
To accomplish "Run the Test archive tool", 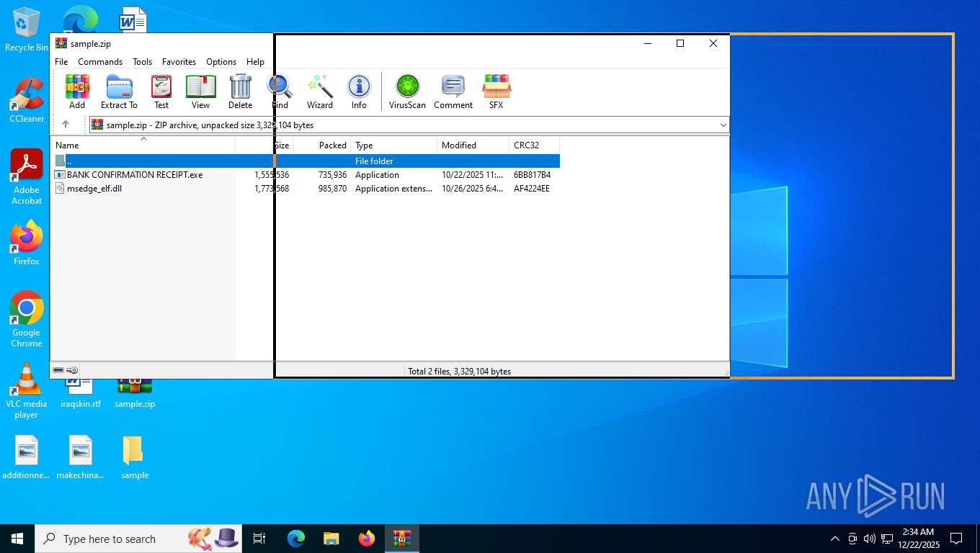I will 161,91.
